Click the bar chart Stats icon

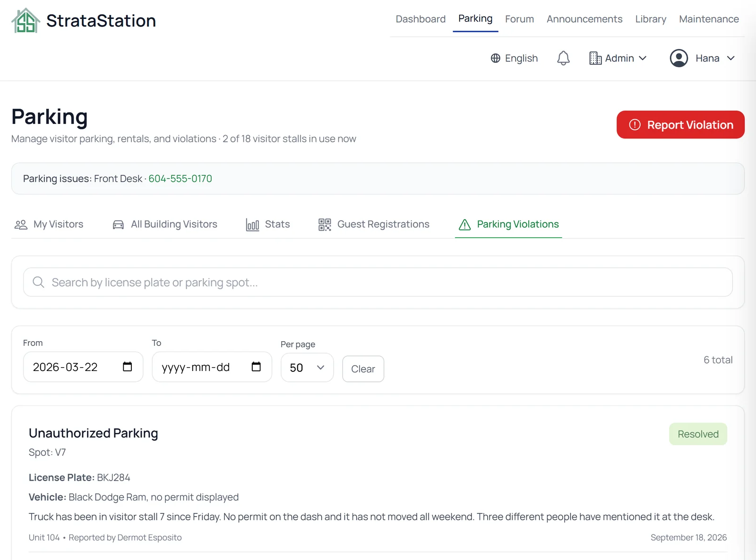(252, 224)
